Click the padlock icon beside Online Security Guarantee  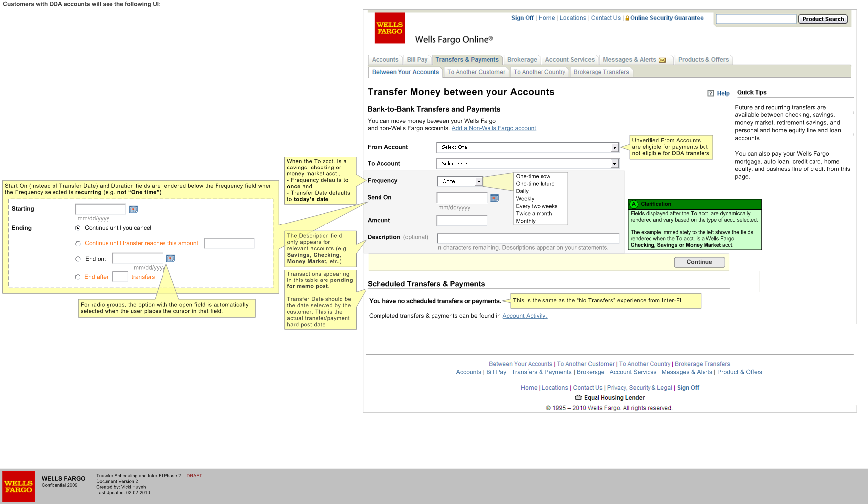click(627, 18)
